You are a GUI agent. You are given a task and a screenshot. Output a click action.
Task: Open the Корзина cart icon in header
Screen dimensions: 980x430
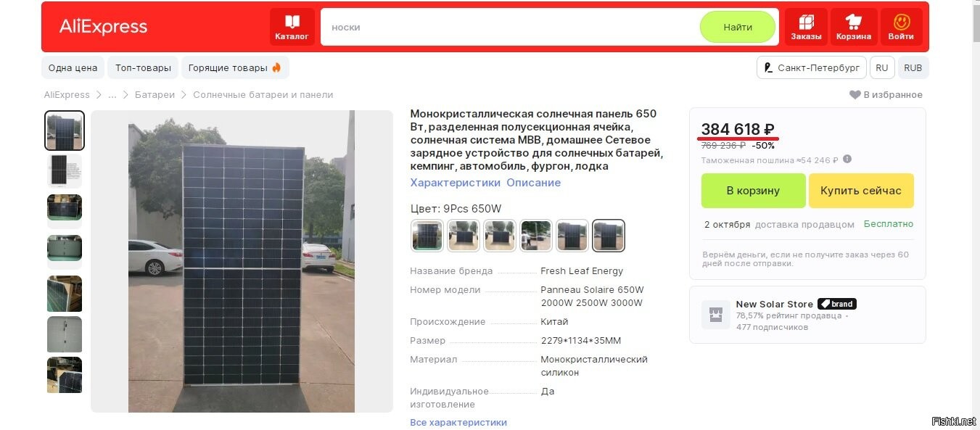tap(854, 27)
